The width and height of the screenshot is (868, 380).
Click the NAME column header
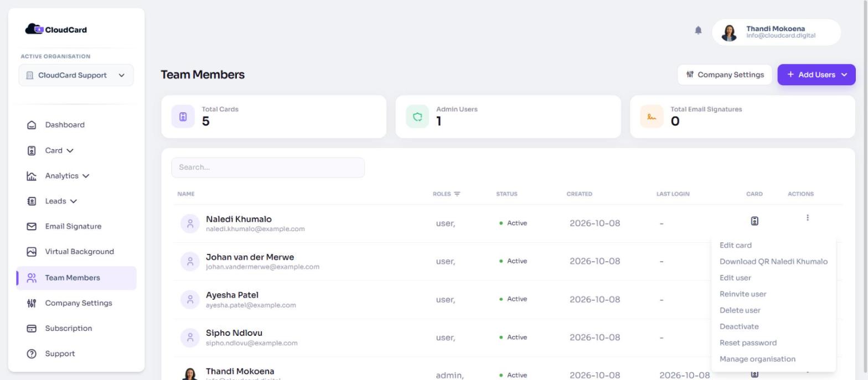[186, 194]
